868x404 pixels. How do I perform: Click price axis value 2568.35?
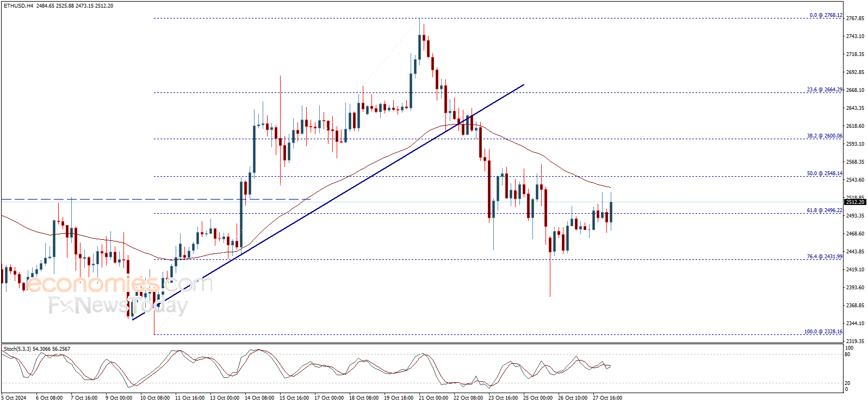[855, 162]
